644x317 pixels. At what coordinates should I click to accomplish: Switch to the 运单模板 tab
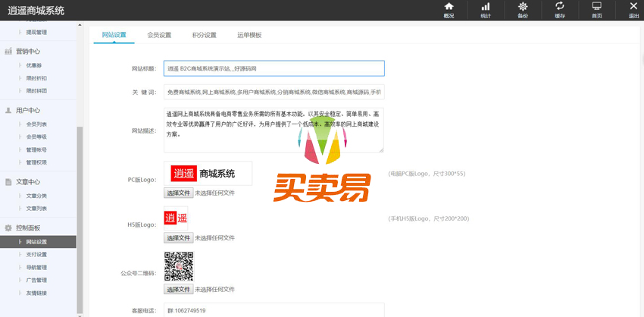[249, 35]
